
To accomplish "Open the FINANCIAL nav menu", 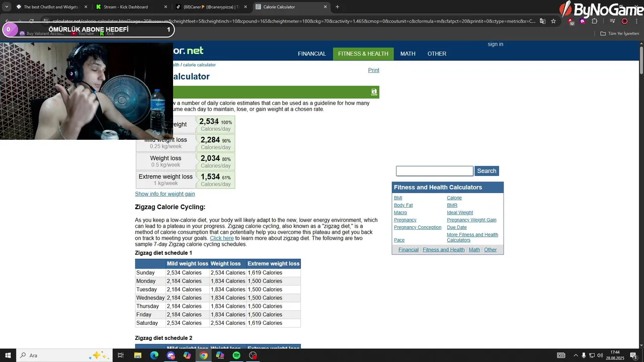I will tap(312, 54).
